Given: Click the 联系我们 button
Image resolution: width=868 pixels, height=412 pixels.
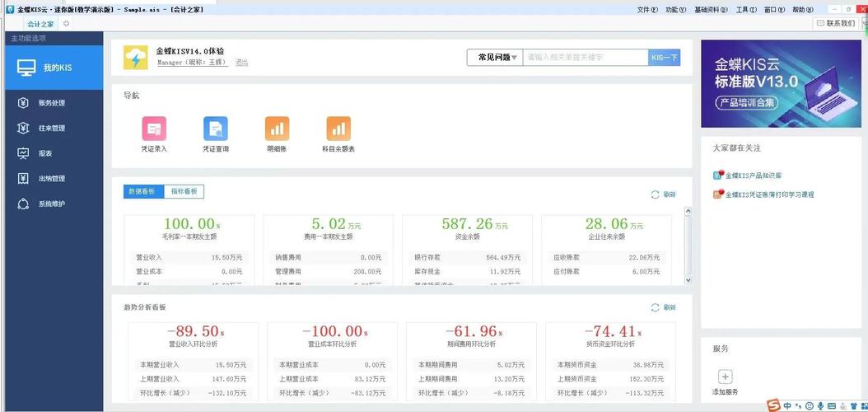Looking at the screenshot, I should point(836,23).
